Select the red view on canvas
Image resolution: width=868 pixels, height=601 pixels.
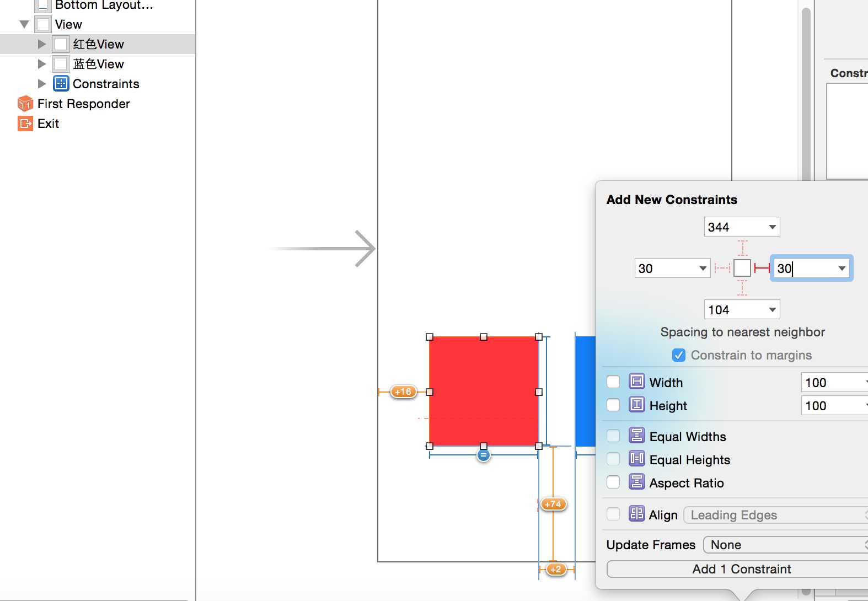tap(484, 391)
